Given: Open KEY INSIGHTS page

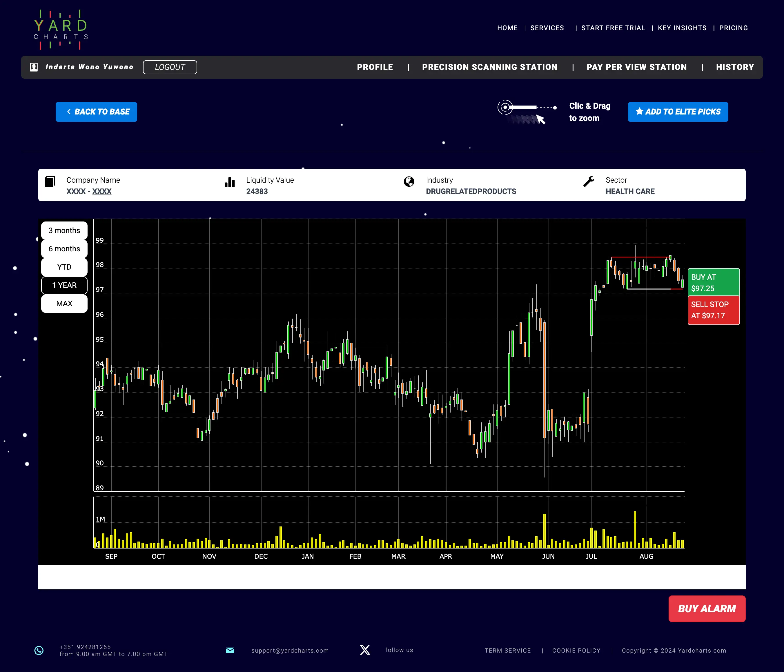Looking at the screenshot, I should pos(682,28).
